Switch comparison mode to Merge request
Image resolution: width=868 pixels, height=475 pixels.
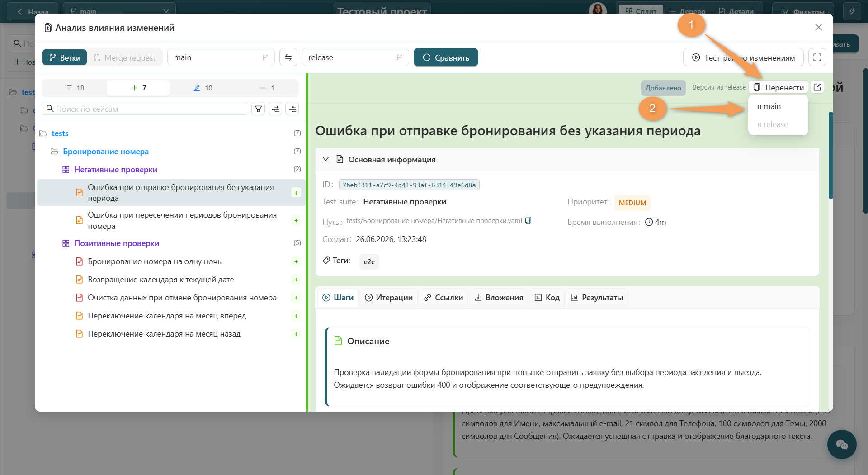point(124,57)
